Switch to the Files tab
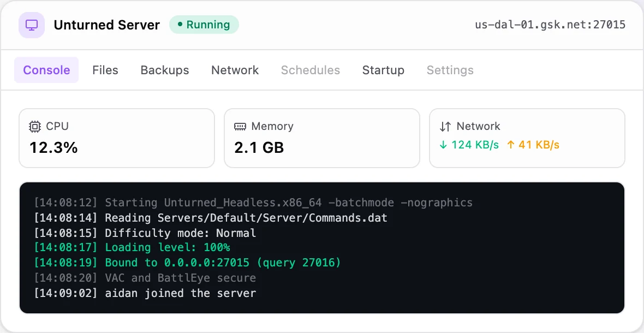644x333 pixels. (105, 70)
